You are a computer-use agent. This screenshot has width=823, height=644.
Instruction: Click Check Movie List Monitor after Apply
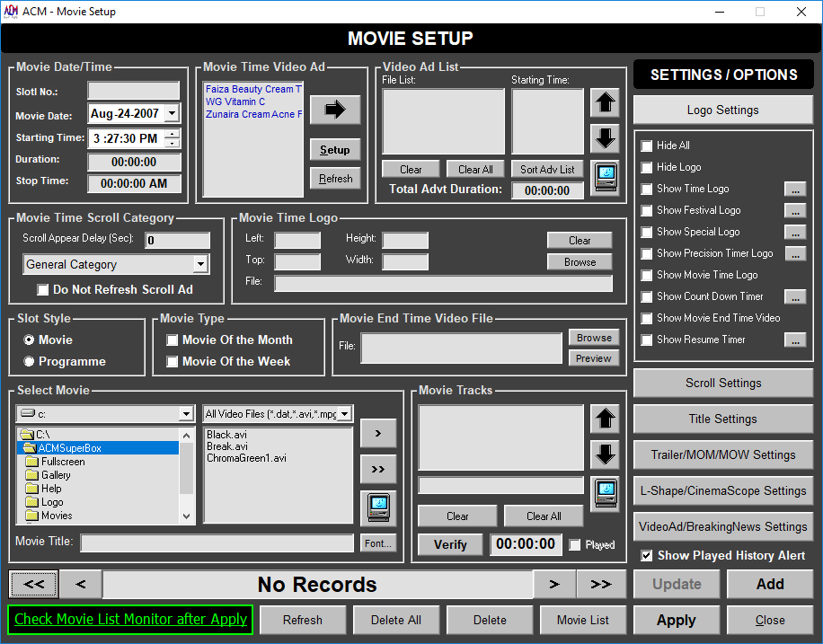click(x=129, y=620)
